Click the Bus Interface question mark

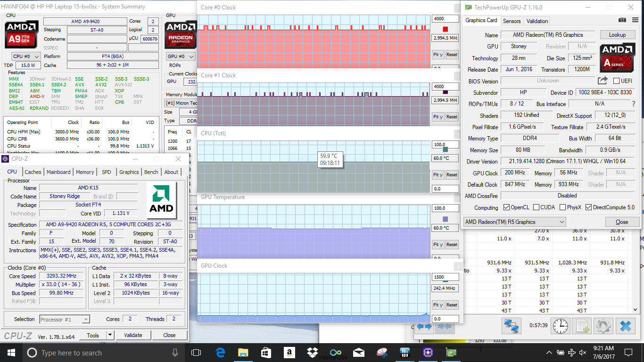(633, 104)
